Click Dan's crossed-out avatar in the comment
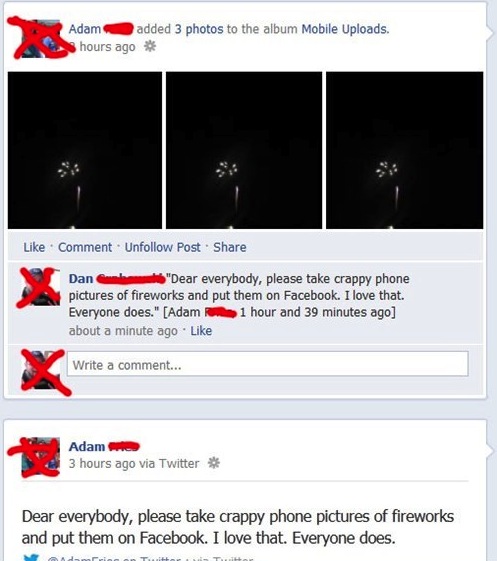 tap(40, 287)
